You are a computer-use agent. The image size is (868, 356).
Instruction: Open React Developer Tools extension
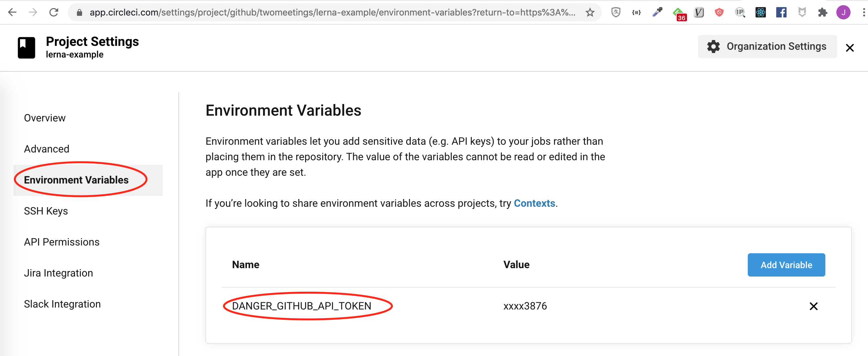click(760, 13)
